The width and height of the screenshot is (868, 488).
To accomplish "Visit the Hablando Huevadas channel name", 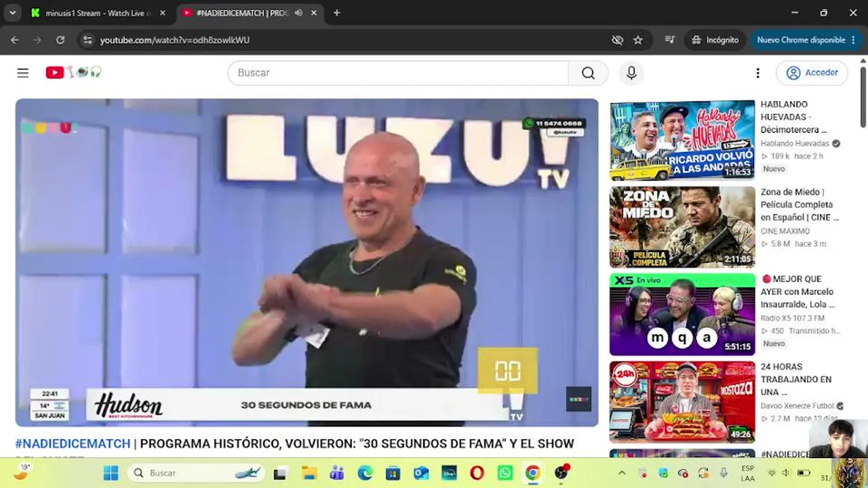I will (795, 144).
